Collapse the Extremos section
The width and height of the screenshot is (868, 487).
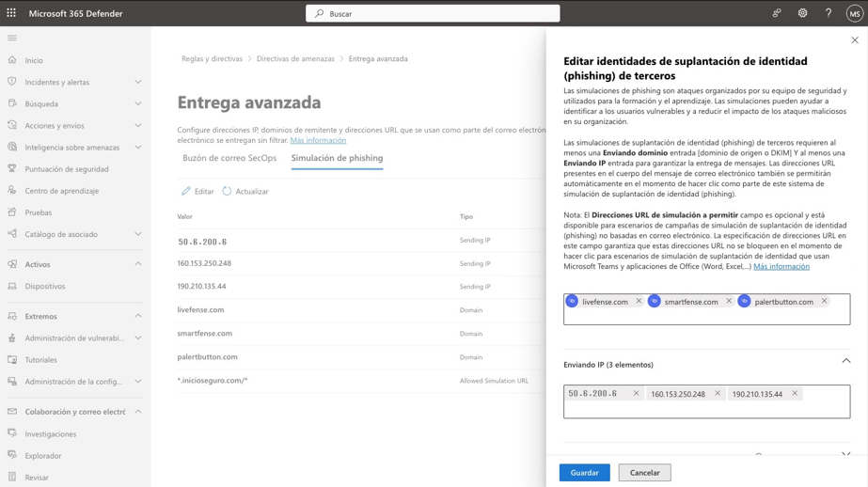click(138, 316)
